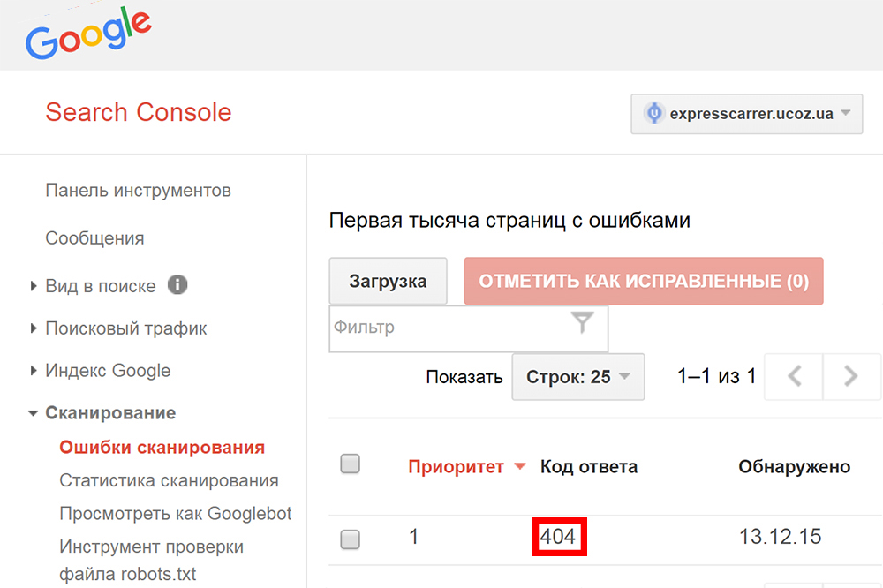Screen dimensions: 883x588
Task: Select Статистика сканирования menu item
Action: pos(169,481)
